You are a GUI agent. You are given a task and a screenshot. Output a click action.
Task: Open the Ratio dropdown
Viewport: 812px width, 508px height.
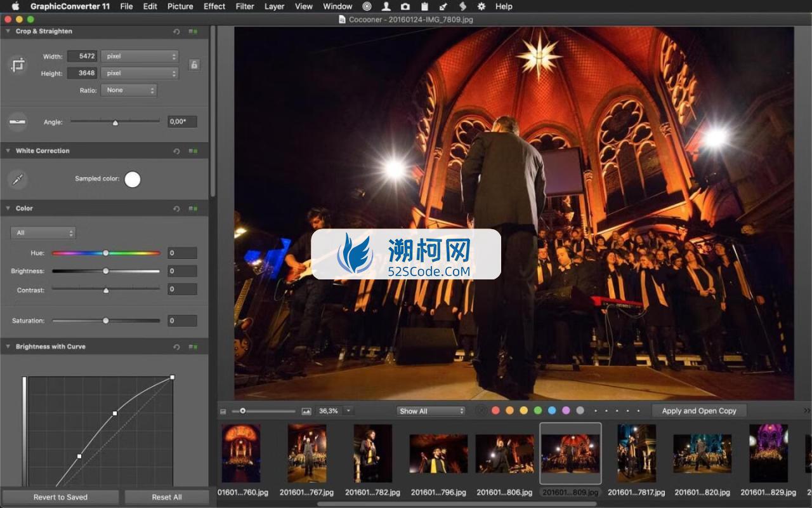click(129, 90)
